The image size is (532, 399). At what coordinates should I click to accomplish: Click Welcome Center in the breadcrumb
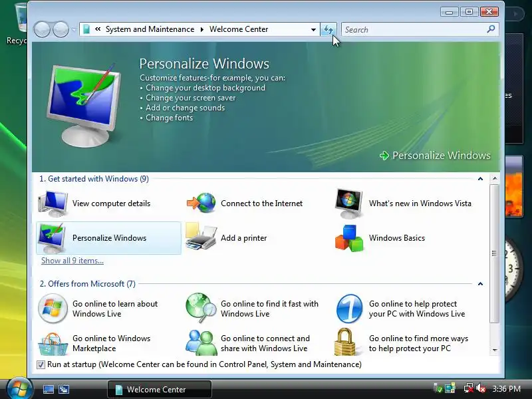coord(239,29)
